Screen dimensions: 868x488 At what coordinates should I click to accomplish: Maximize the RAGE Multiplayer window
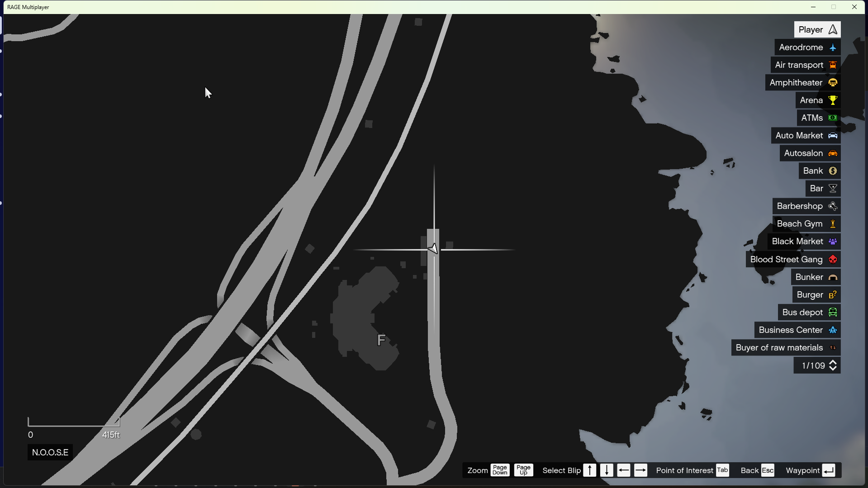834,7
